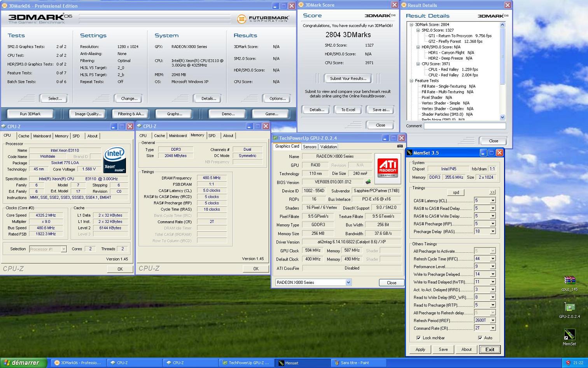Click the Save as button in 3DMark Score
This screenshot has height=368, width=588.
(x=381, y=109)
